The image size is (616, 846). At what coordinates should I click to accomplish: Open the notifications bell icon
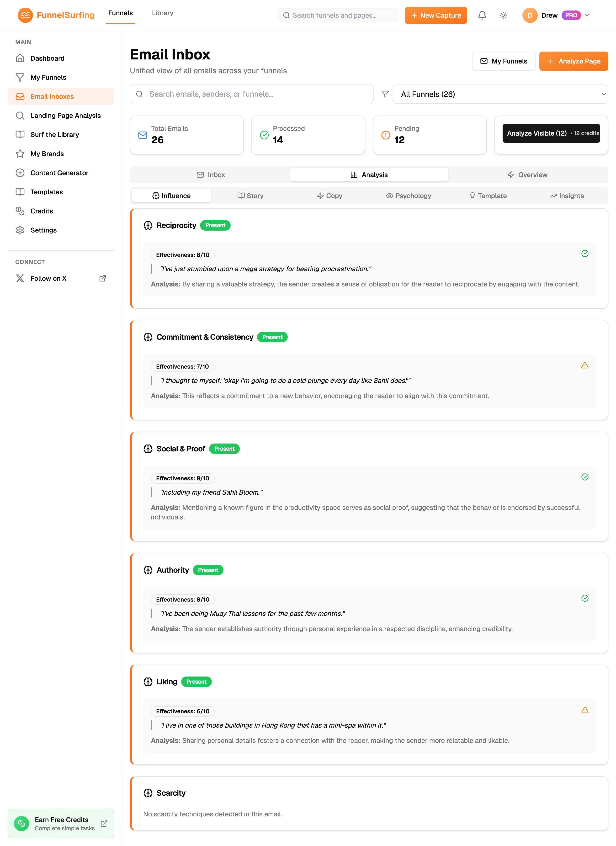[482, 15]
